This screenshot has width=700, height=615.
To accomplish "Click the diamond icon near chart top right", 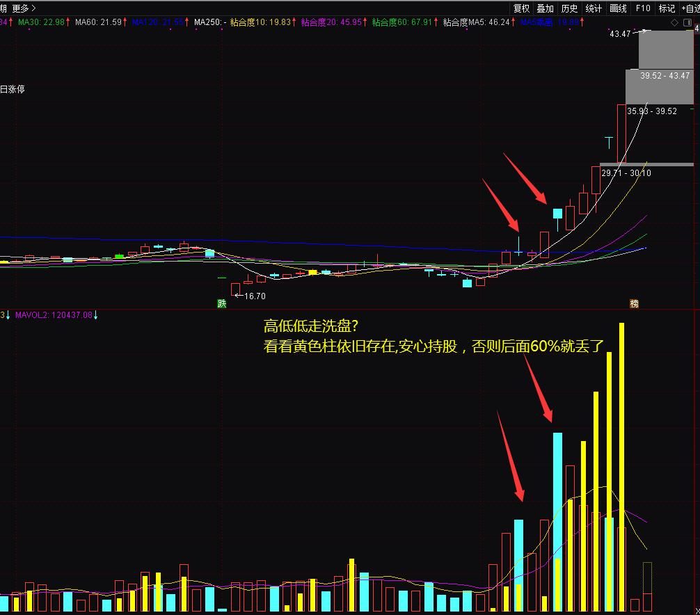I will (x=674, y=22).
